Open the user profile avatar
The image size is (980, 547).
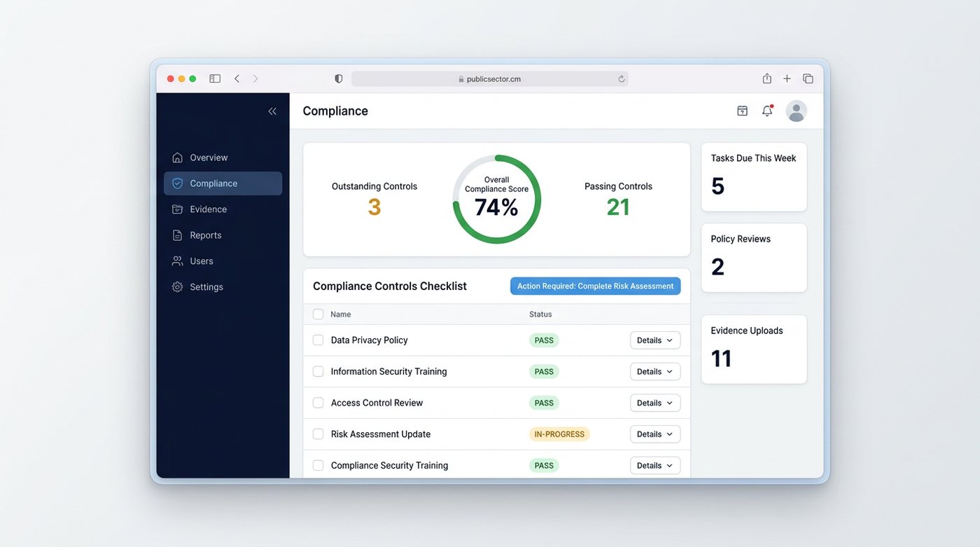point(797,111)
